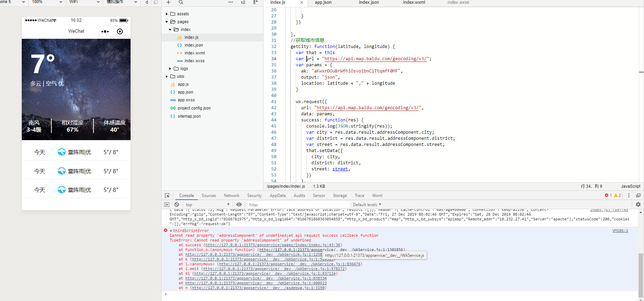Open the Default levels dropdown
The height and width of the screenshot is (301, 644).
click(367, 204)
